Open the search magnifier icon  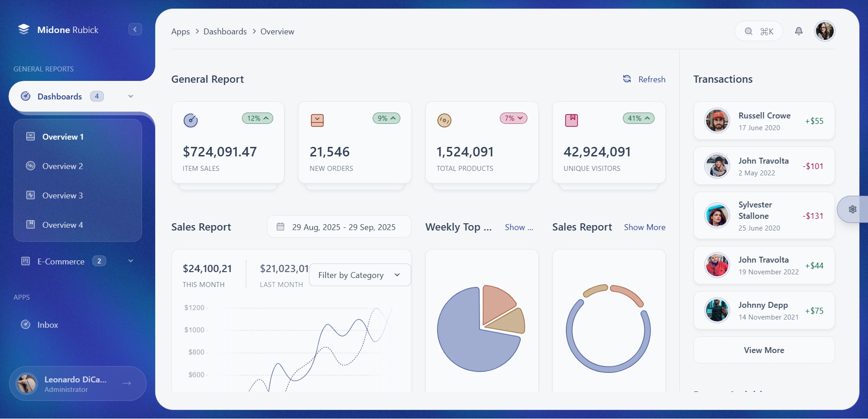tap(748, 31)
